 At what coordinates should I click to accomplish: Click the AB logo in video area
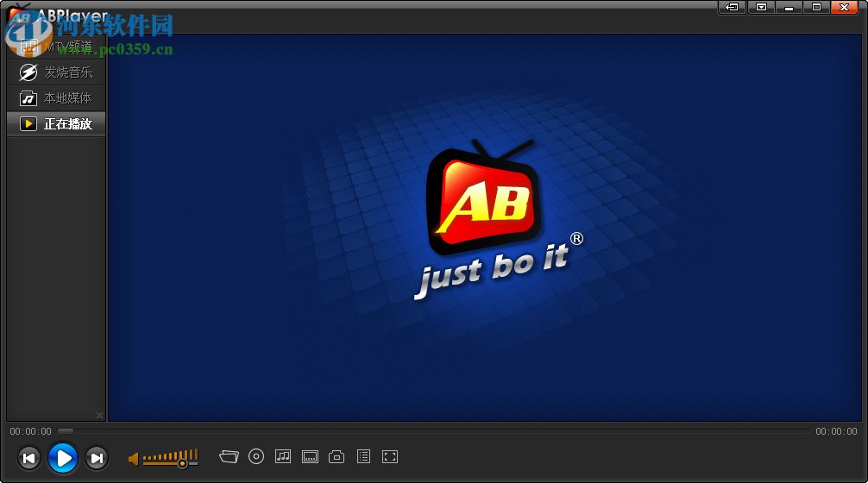[483, 197]
